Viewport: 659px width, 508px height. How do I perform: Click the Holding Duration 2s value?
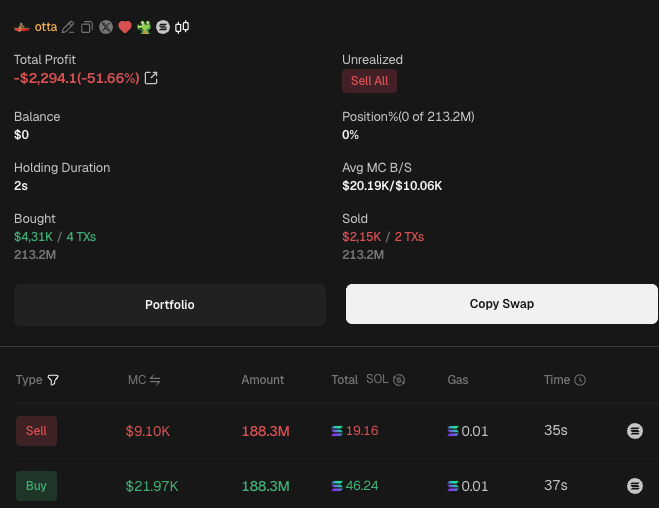21,186
